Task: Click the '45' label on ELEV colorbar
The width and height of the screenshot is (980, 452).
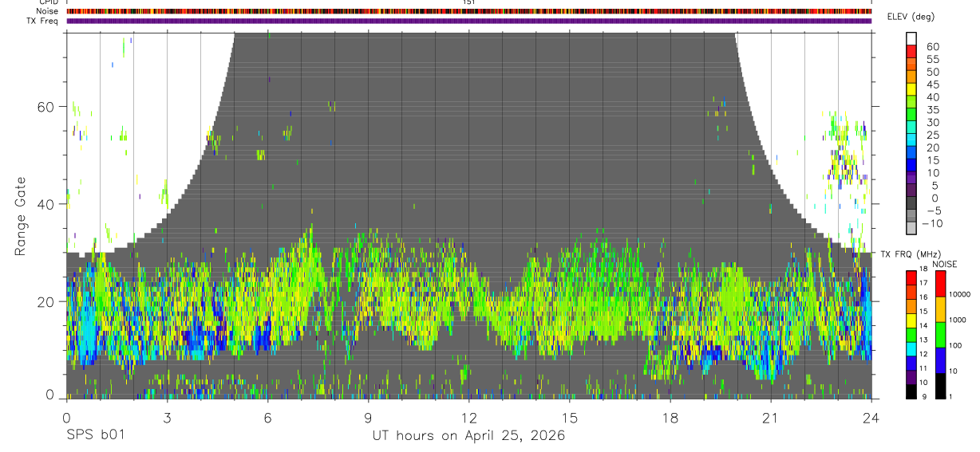Action: 933,85
